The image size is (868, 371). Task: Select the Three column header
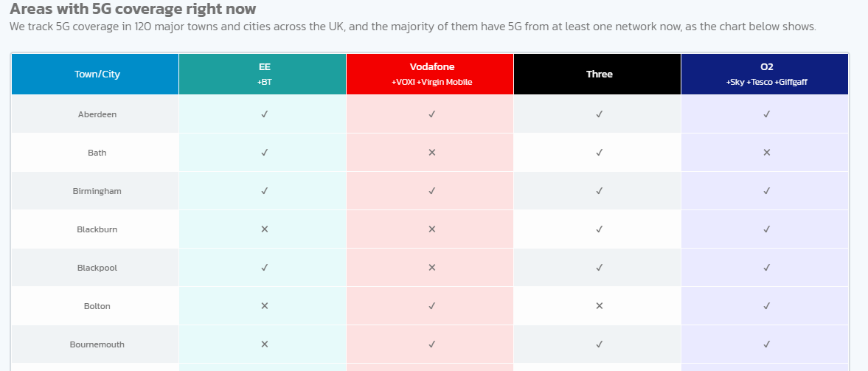click(x=597, y=74)
